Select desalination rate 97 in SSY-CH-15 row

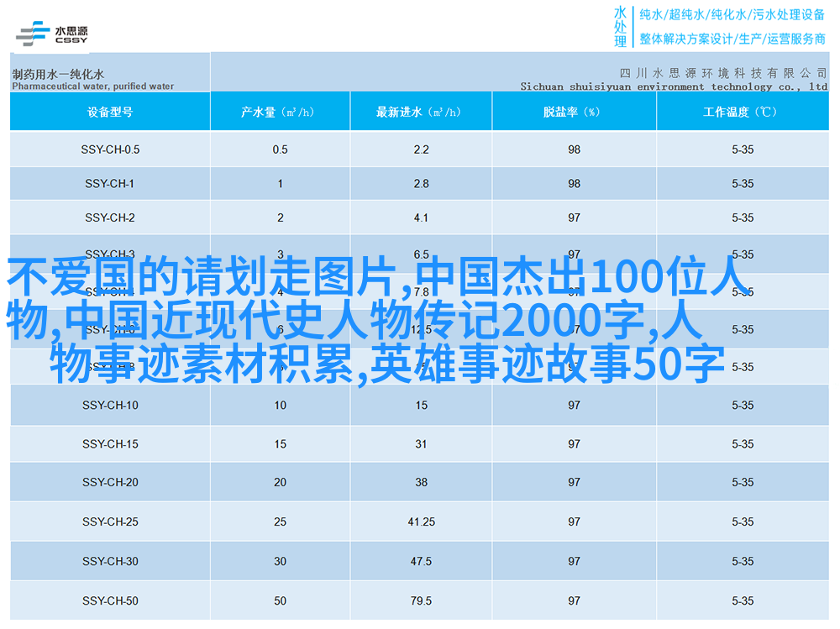(x=575, y=444)
